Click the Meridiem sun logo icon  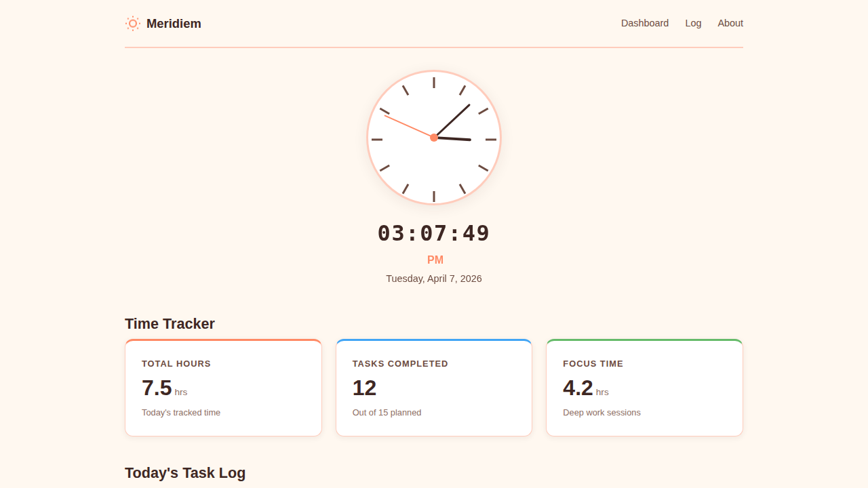pos(133,24)
